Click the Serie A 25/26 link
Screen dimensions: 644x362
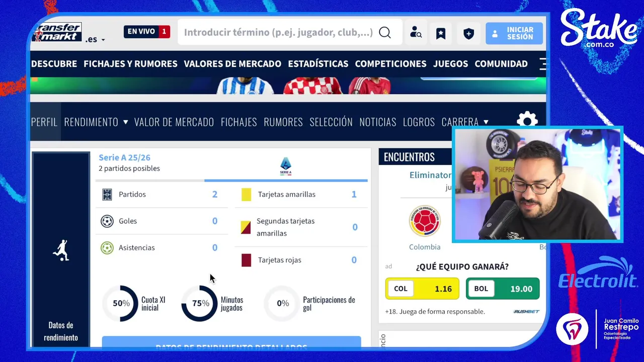tap(124, 157)
